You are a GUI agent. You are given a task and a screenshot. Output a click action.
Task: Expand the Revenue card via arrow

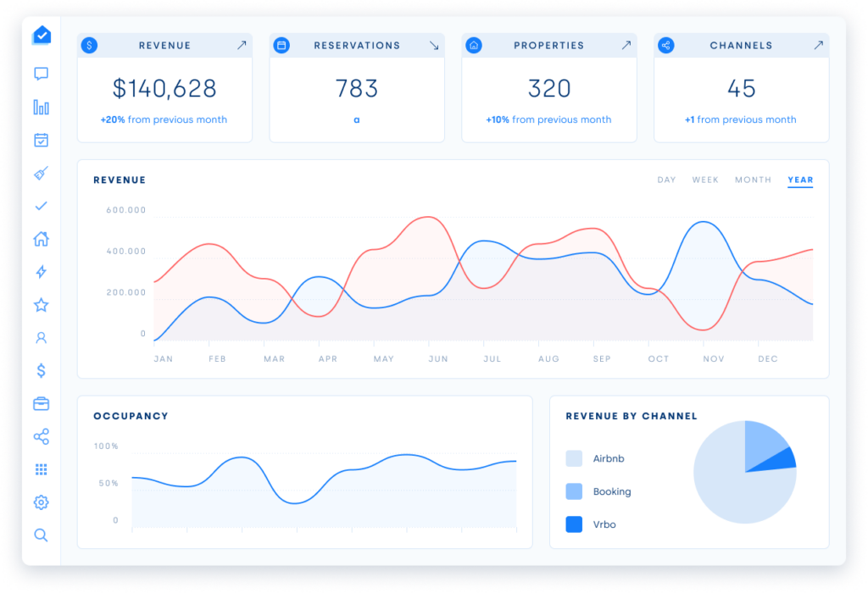(243, 45)
